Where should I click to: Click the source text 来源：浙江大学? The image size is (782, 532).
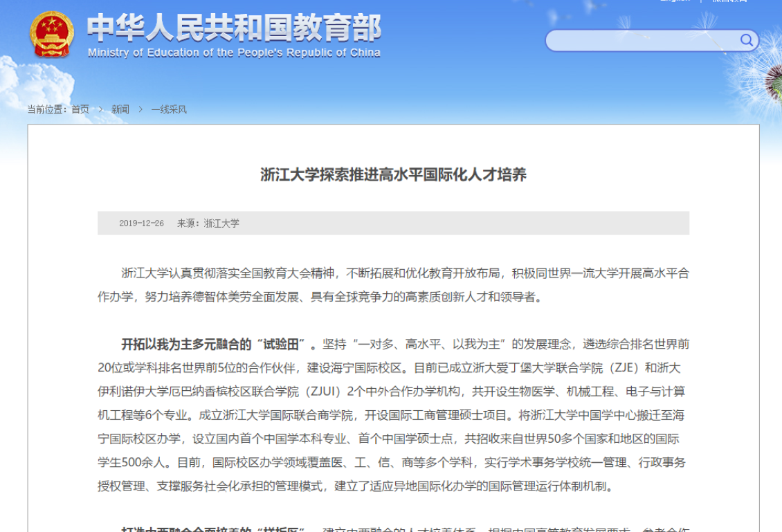click(208, 223)
